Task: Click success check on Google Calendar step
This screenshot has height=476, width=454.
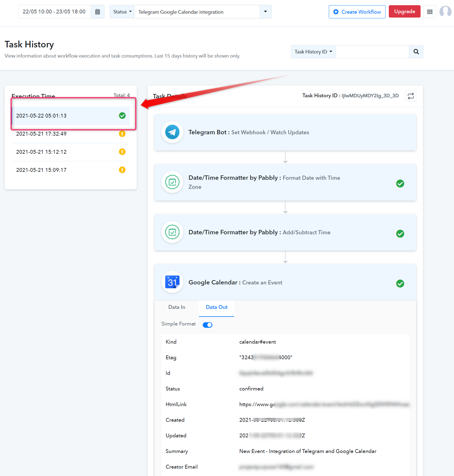Action: pyautogui.click(x=400, y=284)
